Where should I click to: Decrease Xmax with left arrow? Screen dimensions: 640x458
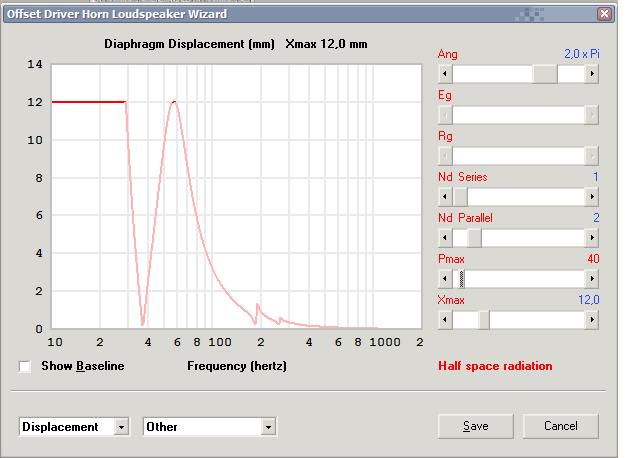[x=445, y=320]
